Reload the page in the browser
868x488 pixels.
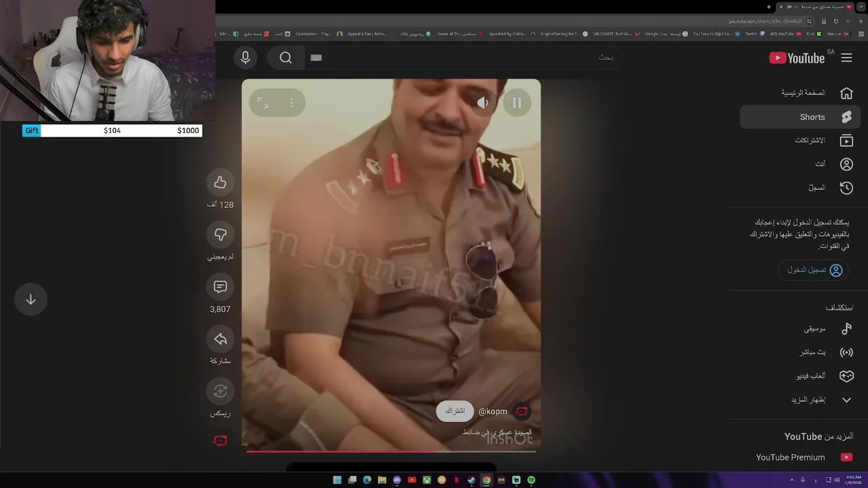835,22
